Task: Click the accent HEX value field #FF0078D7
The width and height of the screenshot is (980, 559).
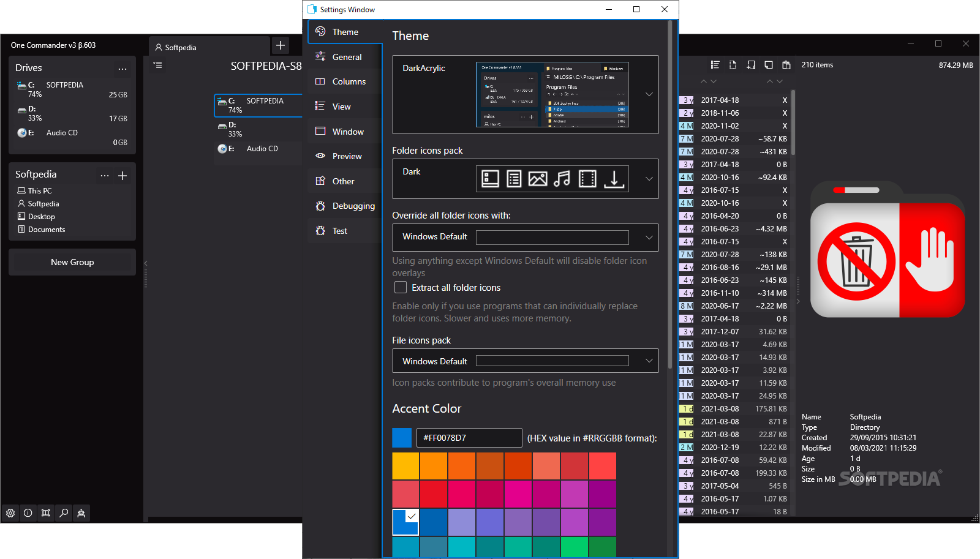Action: tap(469, 438)
